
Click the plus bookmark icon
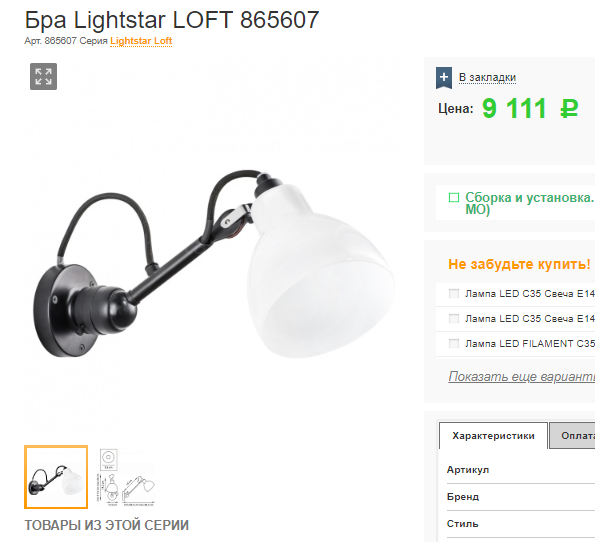click(444, 78)
